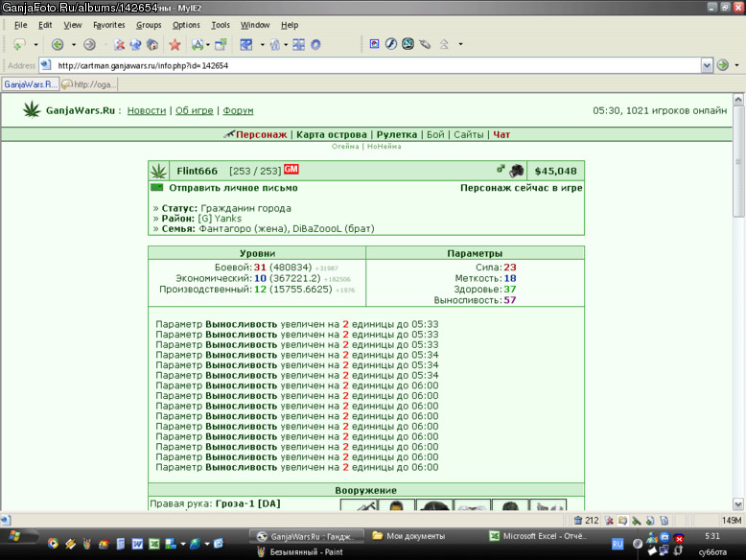The image size is (746, 560).
Task: Click the red GM badge next to Flint666
Action: click(291, 170)
